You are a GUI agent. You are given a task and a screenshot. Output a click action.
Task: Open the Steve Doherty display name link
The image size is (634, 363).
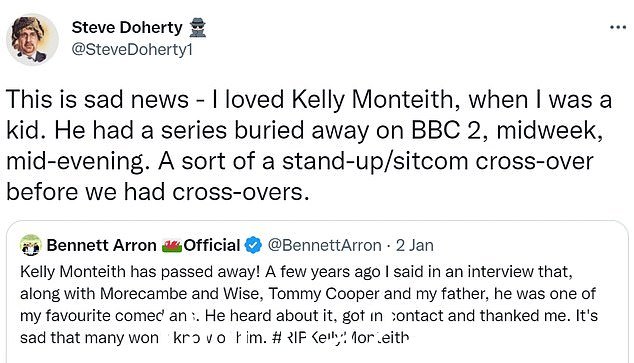[127, 27]
